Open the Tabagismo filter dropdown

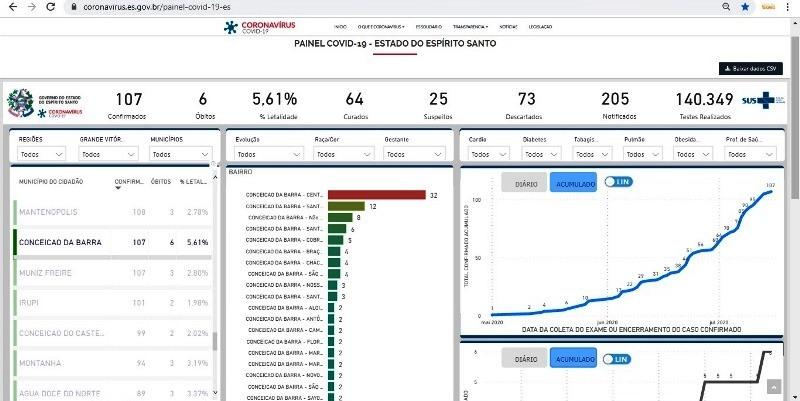pos(592,154)
